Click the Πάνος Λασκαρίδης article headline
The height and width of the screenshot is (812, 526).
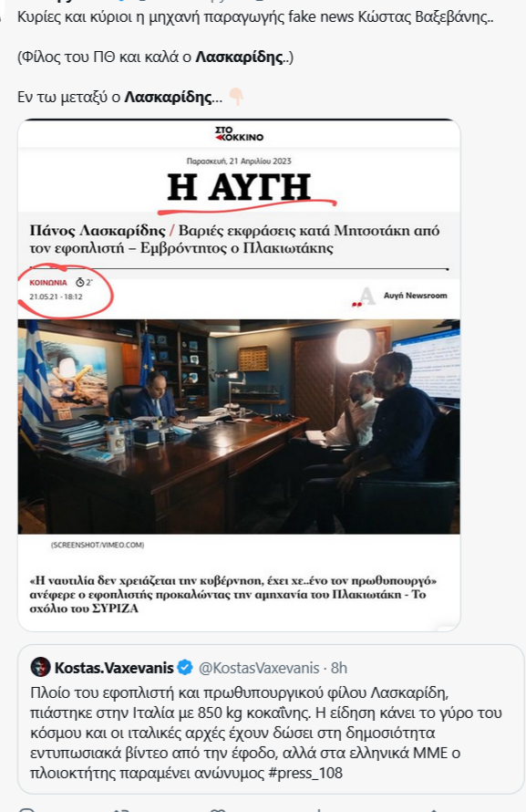point(234,239)
